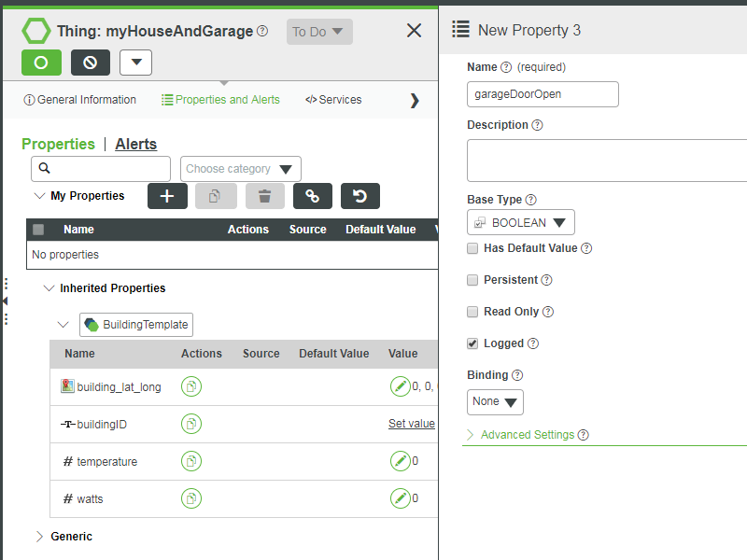This screenshot has width=747, height=560.
Task: Click the Set value link for buildingID
Action: (x=411, y=424)
